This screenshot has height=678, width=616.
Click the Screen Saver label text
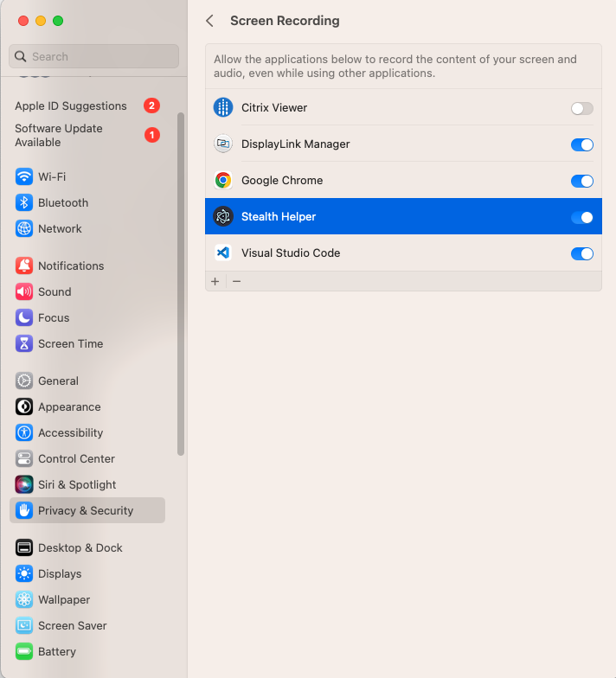pyautogui.click(x=73, y=626)
